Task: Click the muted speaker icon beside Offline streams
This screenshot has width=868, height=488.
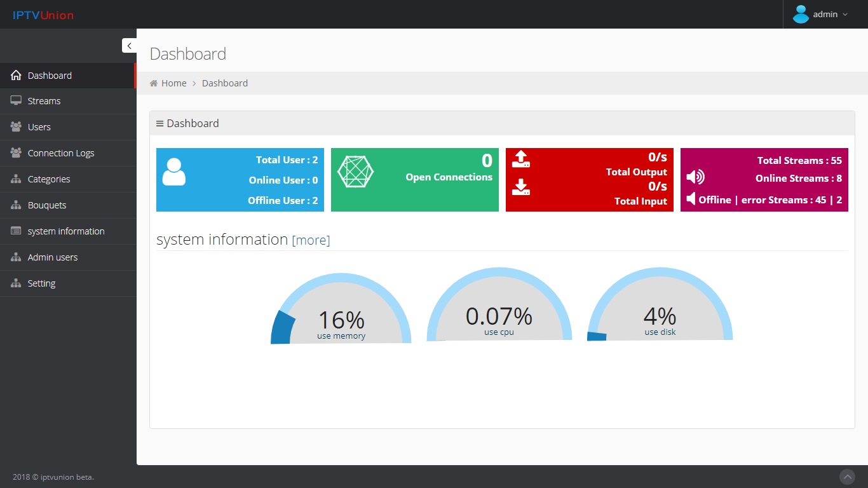Action: click(691, 199)
